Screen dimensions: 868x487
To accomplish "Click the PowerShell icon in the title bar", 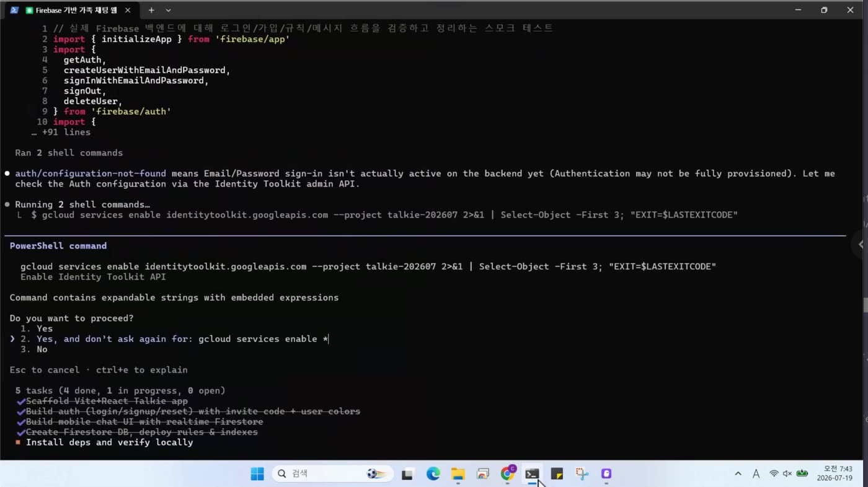I will pos(14,10).
